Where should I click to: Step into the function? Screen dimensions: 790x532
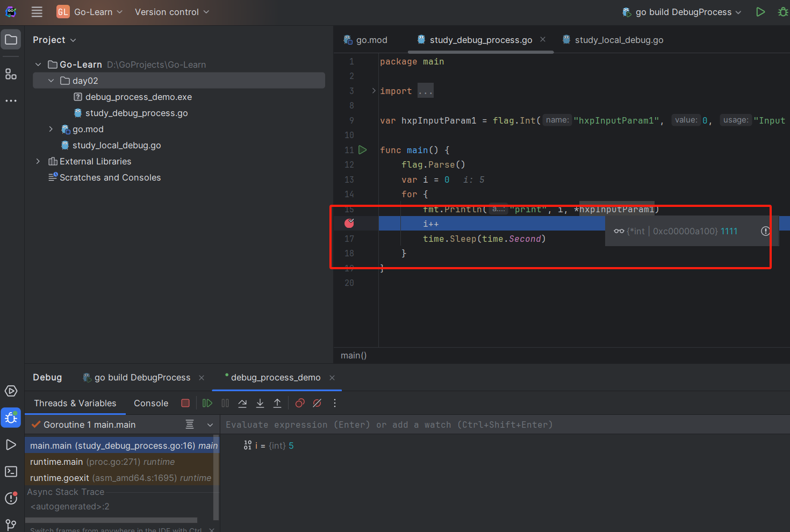pos(260,403)
